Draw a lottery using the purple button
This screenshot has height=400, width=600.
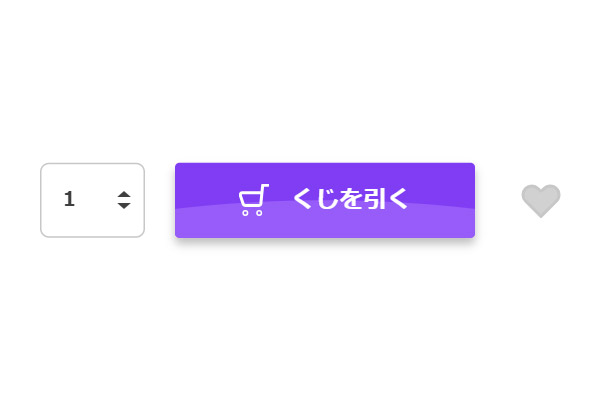pyautogui.click(x=324, y=200)
